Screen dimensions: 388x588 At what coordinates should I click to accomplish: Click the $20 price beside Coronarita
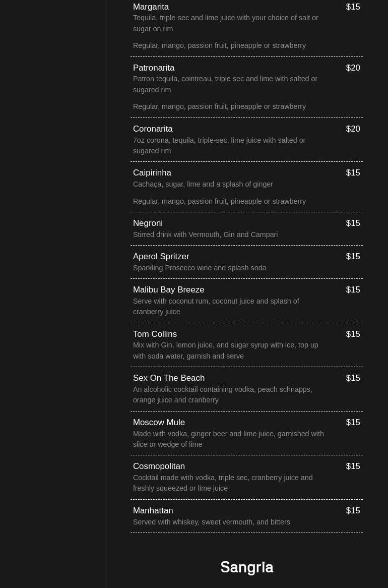pyautogui.click(x=353, y=129)
